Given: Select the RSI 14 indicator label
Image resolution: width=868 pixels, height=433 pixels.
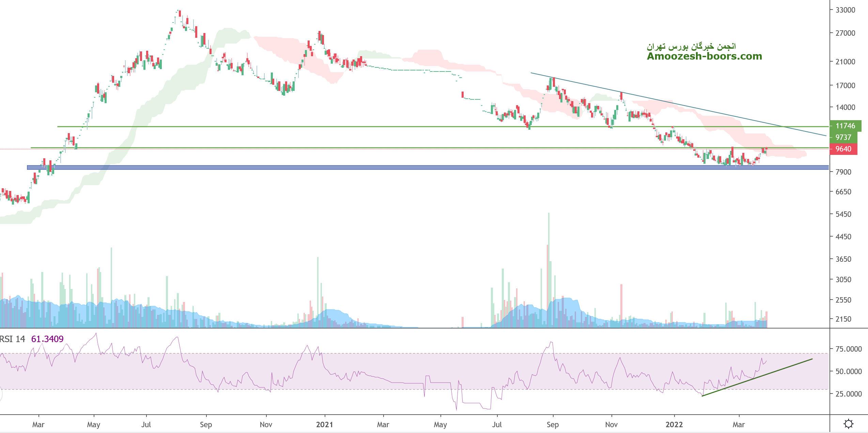Looking at the screenshot, I should [x=13, y=339].
